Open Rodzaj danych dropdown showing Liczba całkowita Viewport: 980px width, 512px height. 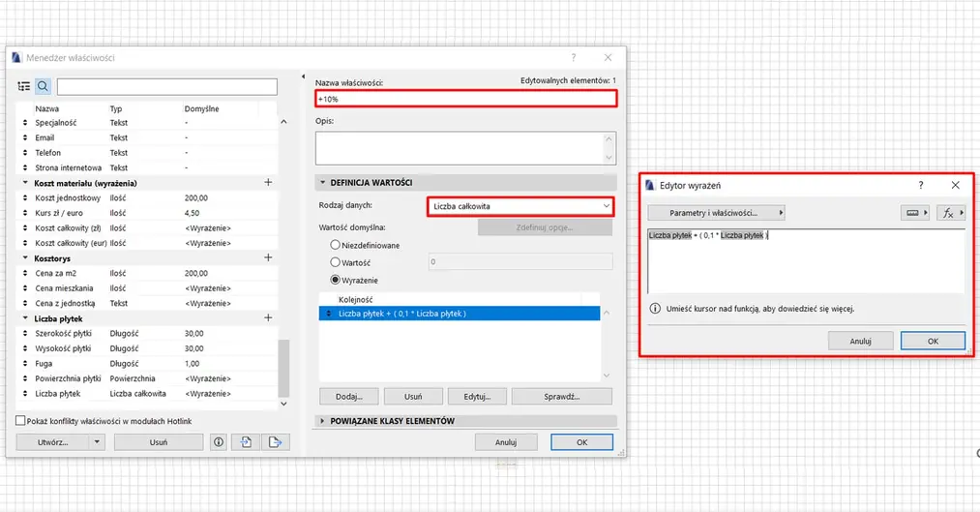point(520,206)
